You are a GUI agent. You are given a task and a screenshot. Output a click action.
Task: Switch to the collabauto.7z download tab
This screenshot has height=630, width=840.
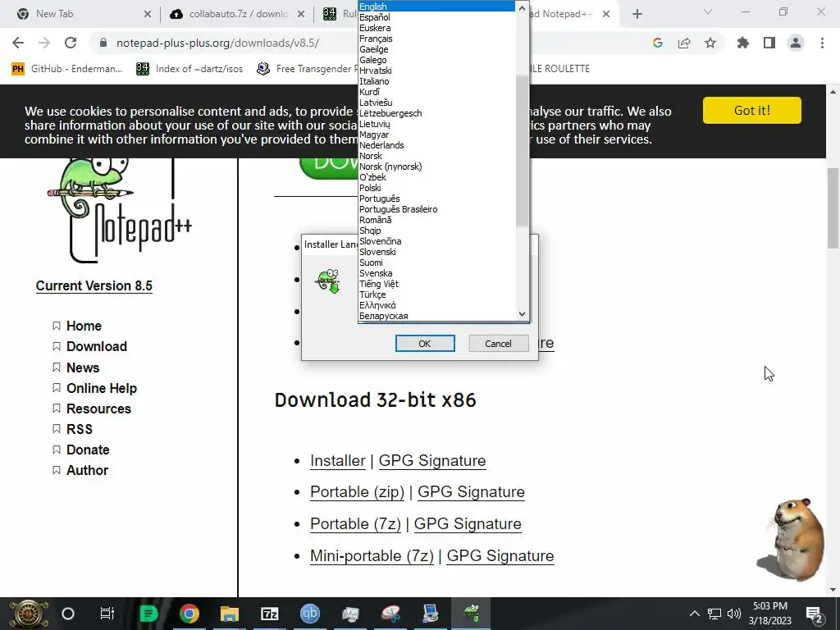pos(235,14)
